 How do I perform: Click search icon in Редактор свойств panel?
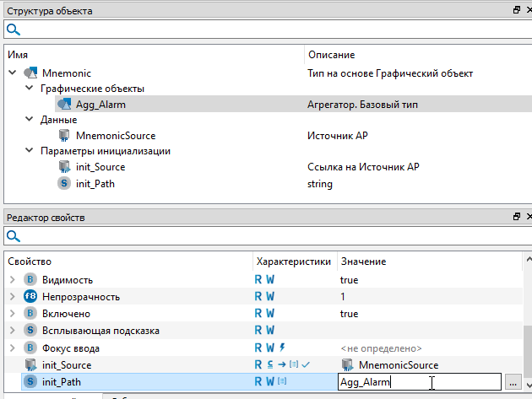(13, 236)
